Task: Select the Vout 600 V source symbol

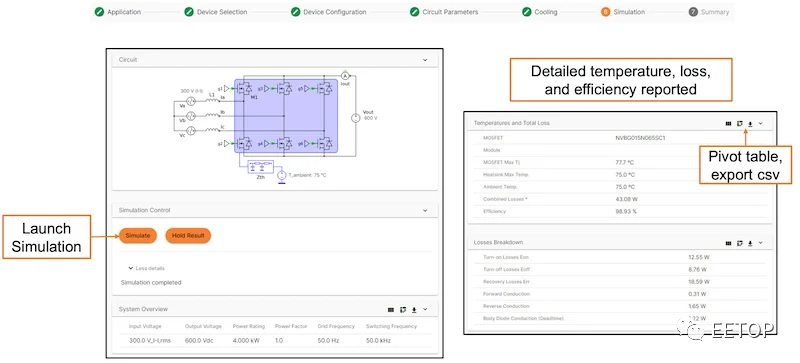Action: [356, 118]
